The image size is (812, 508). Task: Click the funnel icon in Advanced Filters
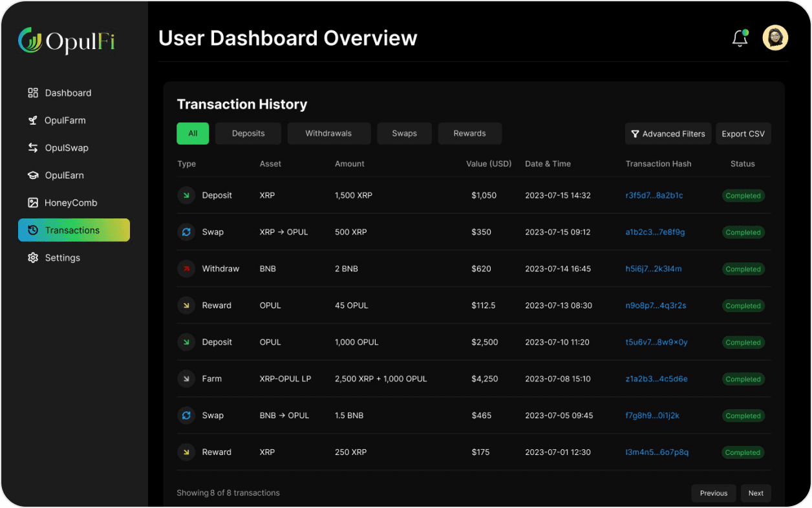tap(636, 134)
